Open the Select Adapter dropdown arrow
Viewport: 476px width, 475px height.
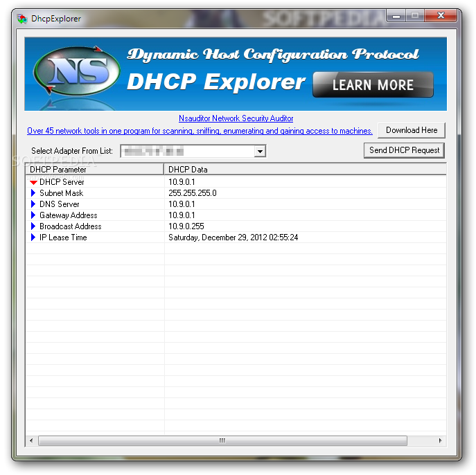pyautogui.click(x=260, y=151)
